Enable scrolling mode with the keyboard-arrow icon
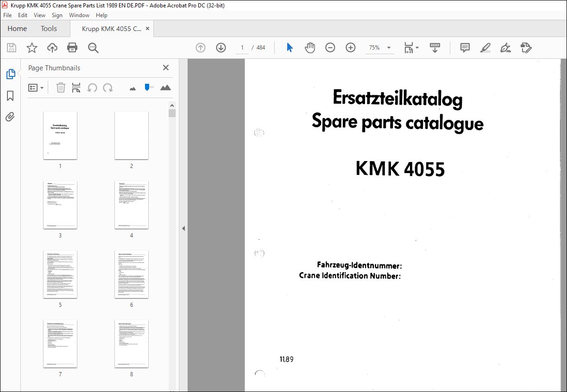 [x=435, y=48]
